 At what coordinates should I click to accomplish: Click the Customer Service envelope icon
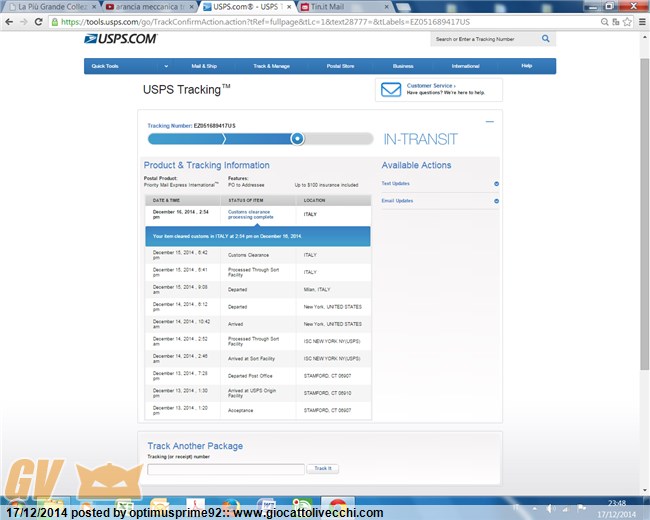(391, 90)
